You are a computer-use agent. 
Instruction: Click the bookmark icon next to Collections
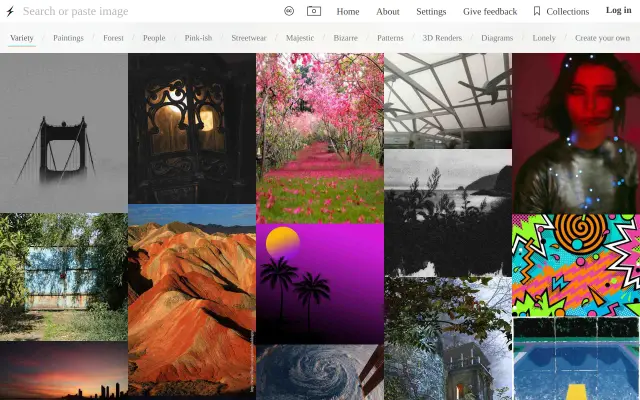(x=537, y=11)
